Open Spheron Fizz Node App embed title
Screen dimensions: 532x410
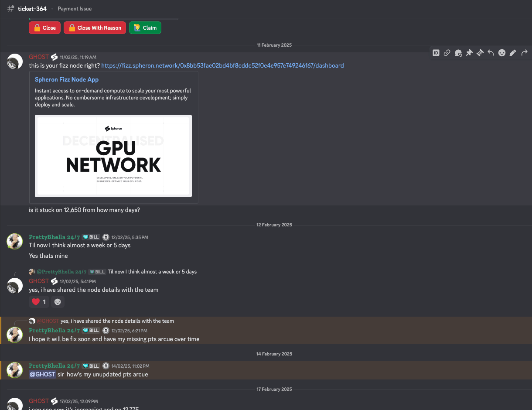coord(67,79)
